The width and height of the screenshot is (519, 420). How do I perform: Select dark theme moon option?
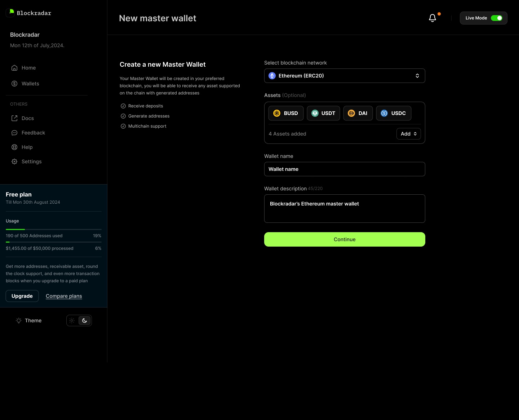tap(85, 320)
